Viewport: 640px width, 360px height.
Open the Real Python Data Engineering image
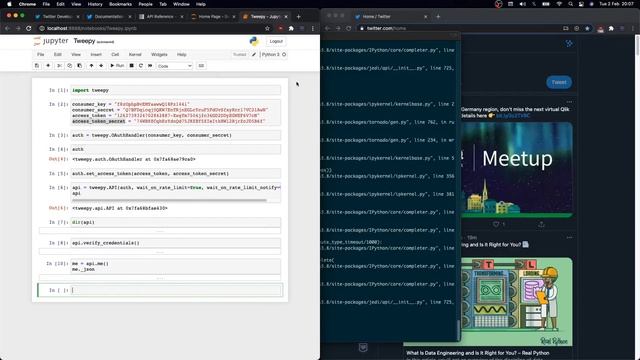[517, 302]
